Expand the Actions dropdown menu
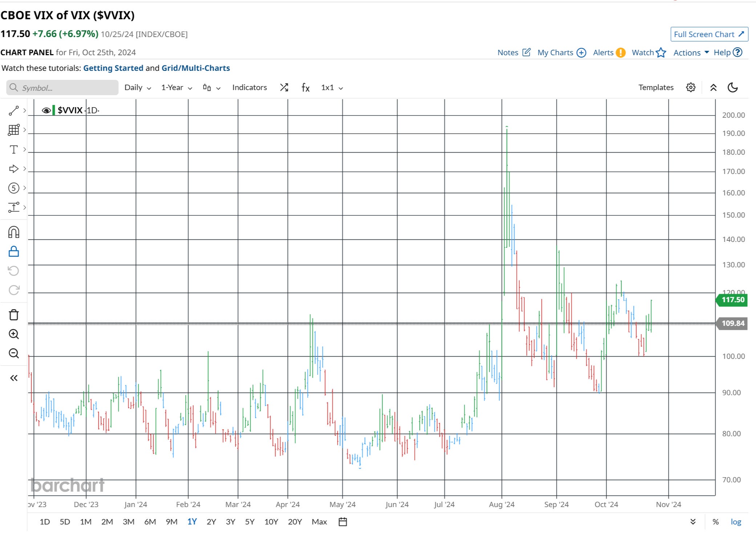756x539 pixels. coord(691,53)
